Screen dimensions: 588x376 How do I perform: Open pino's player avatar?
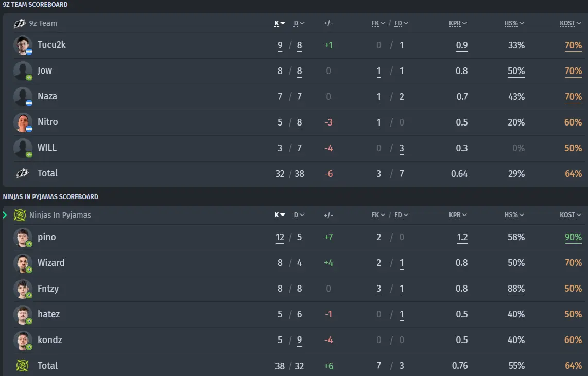click(x=23, y=238)
